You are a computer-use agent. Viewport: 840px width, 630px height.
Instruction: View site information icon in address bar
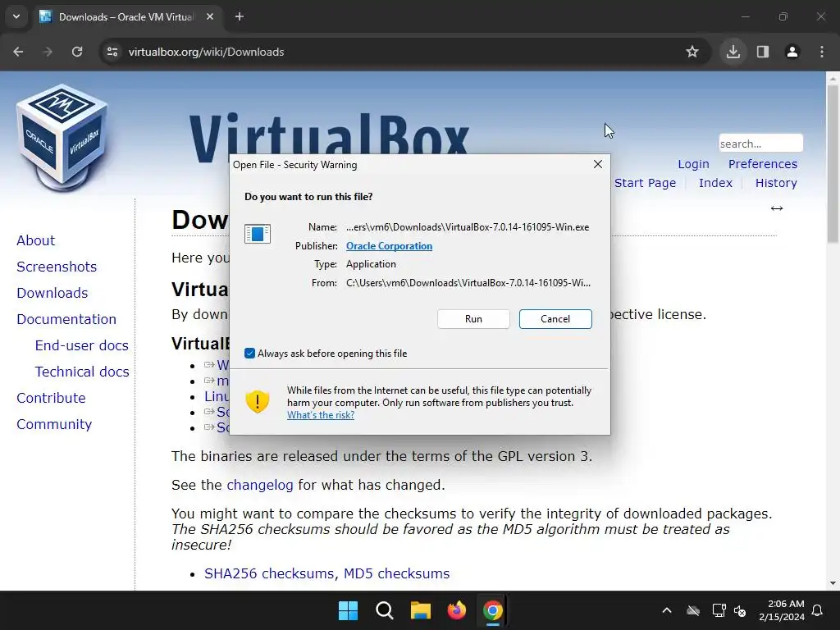[x=112, y=52]
